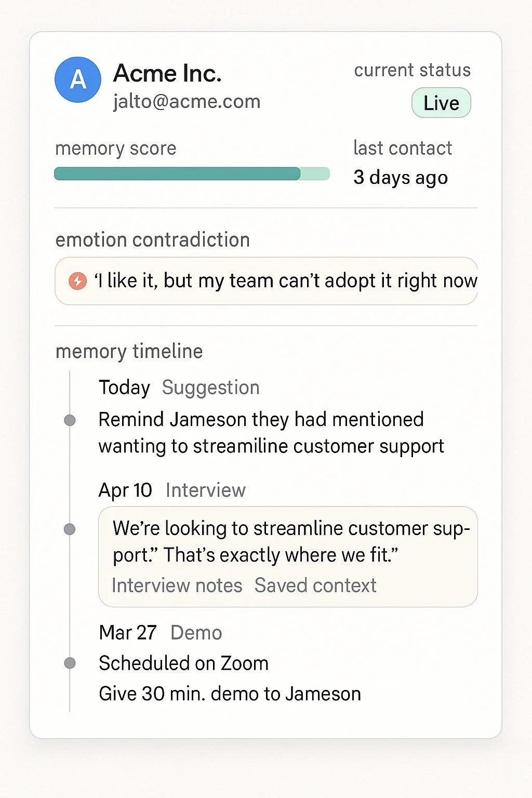Click Scheduled on Zoom entry

pos(183,663)
